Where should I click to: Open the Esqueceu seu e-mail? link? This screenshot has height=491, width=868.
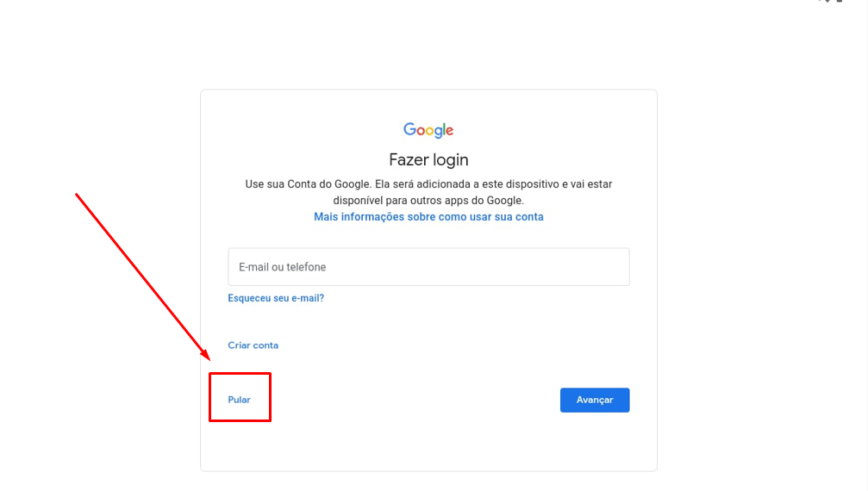(276, 298)
